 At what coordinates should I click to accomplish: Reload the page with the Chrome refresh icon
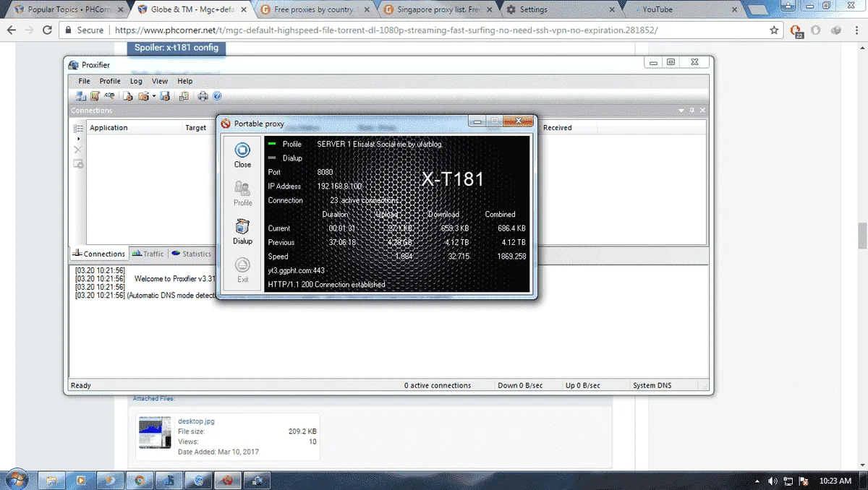pyautogui.click(x=47, y=30)
